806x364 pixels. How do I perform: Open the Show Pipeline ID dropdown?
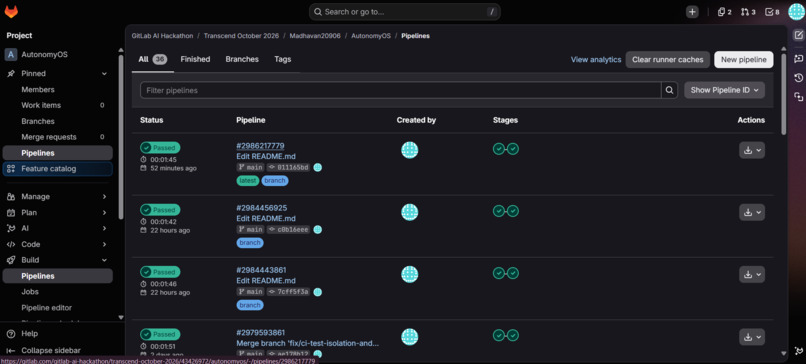724,90
